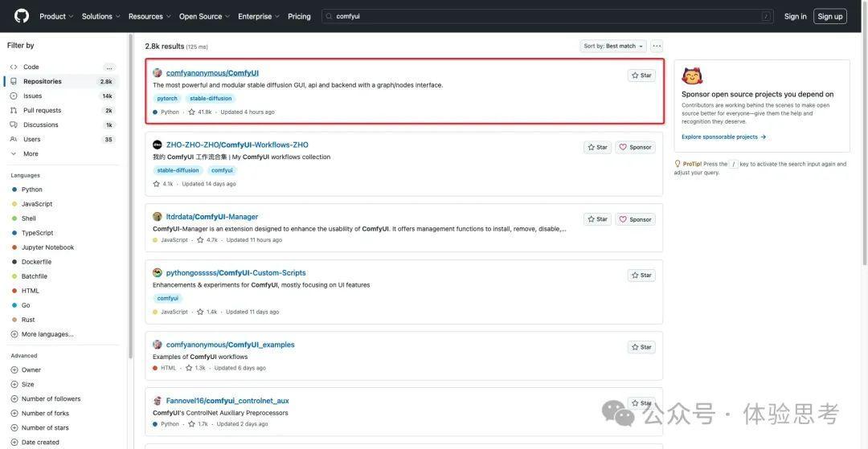This screenshot has height=449, width=868.
Task: Star the ComfyUI-Manager repository
Action: pos(597,219)
